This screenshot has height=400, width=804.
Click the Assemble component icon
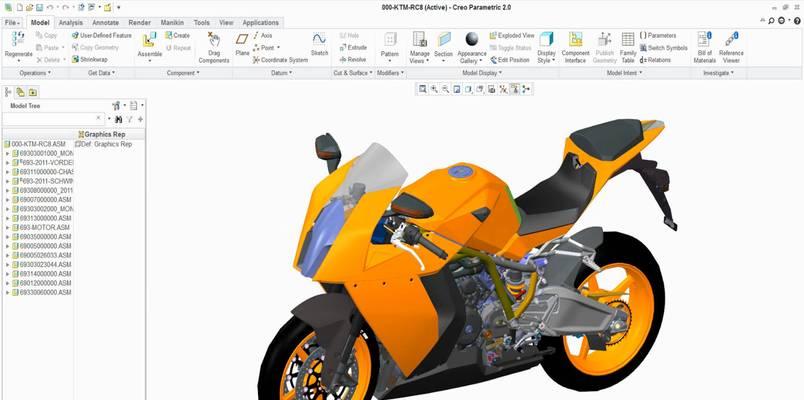(x=149, y=39)
